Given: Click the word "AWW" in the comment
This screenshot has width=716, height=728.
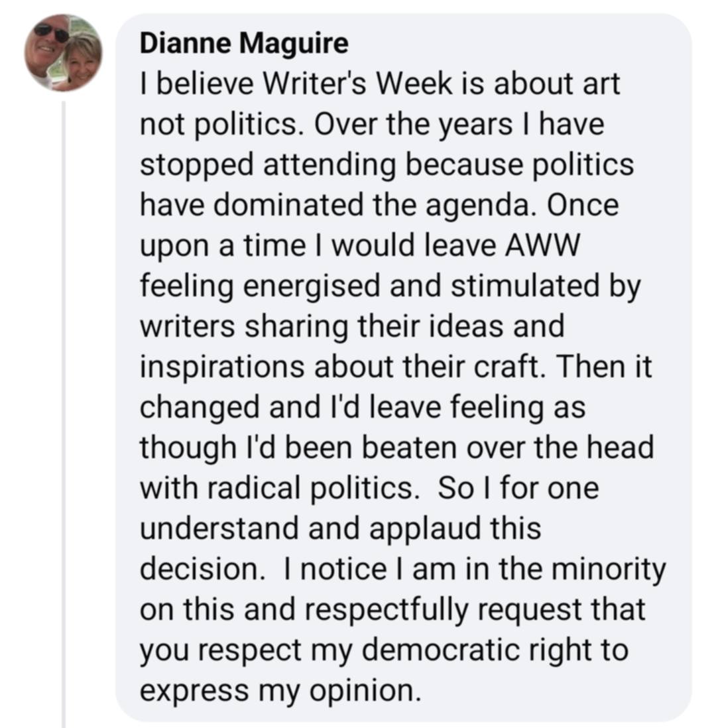Looking at the screenshot, I should 542,245.
